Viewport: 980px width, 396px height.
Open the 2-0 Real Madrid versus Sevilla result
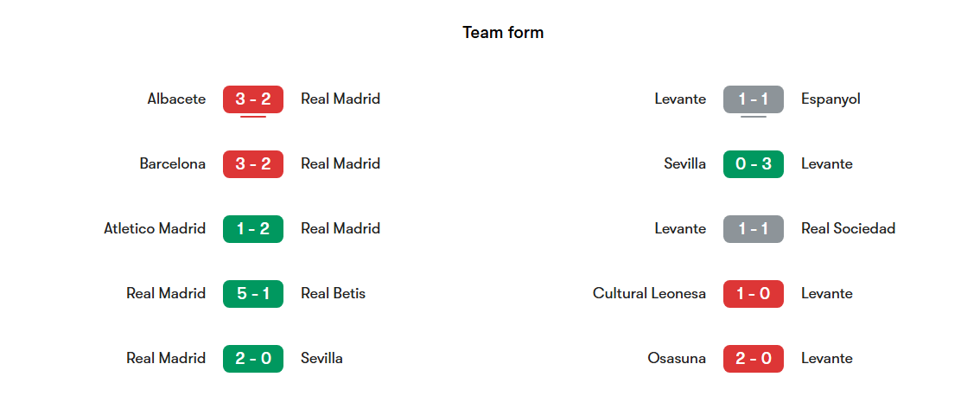point(253,359)
